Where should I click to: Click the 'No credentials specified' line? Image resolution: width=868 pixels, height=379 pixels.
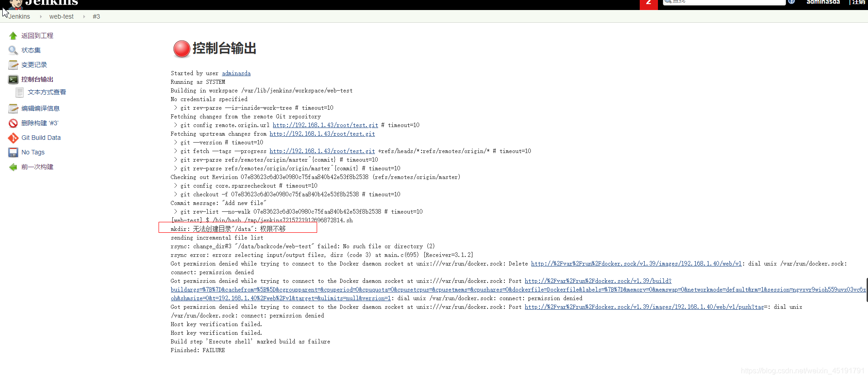[x=209, y=99]
